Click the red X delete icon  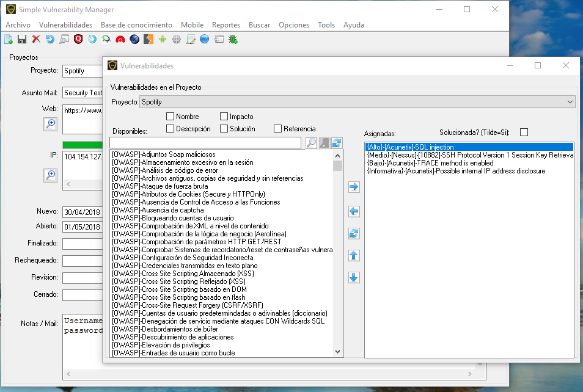pos(36,39)
